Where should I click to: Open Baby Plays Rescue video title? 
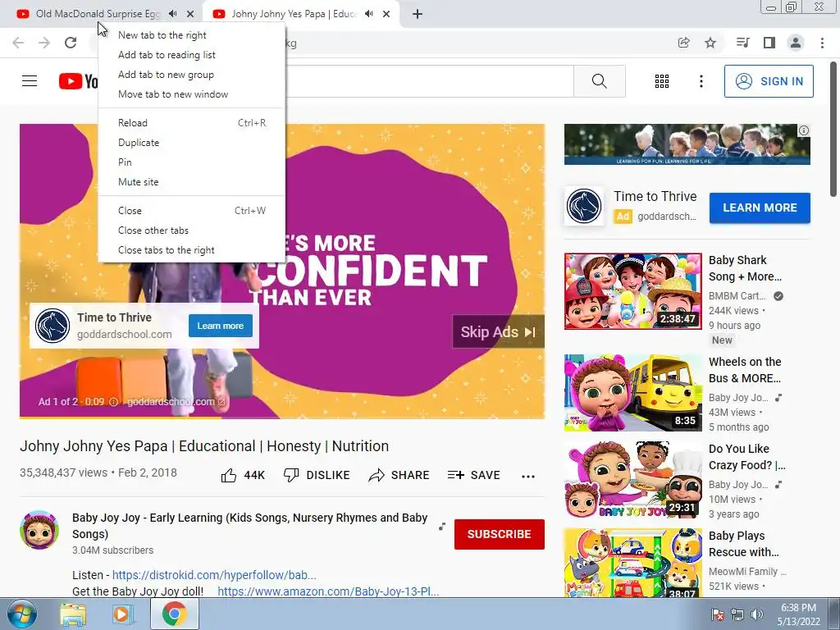(744, 544)
